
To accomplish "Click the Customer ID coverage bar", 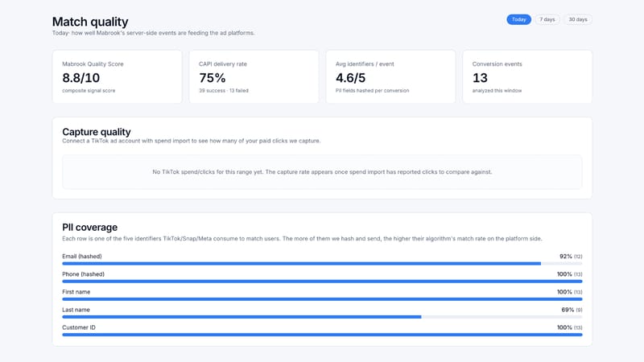I will coord(322,335).
